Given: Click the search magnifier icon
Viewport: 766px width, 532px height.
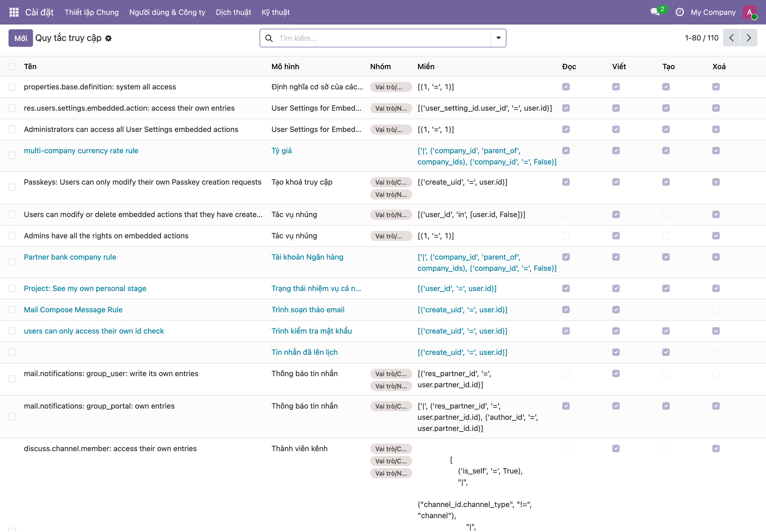Looking at the screenshot, I should pyautogui.click(x=269, y=38).
